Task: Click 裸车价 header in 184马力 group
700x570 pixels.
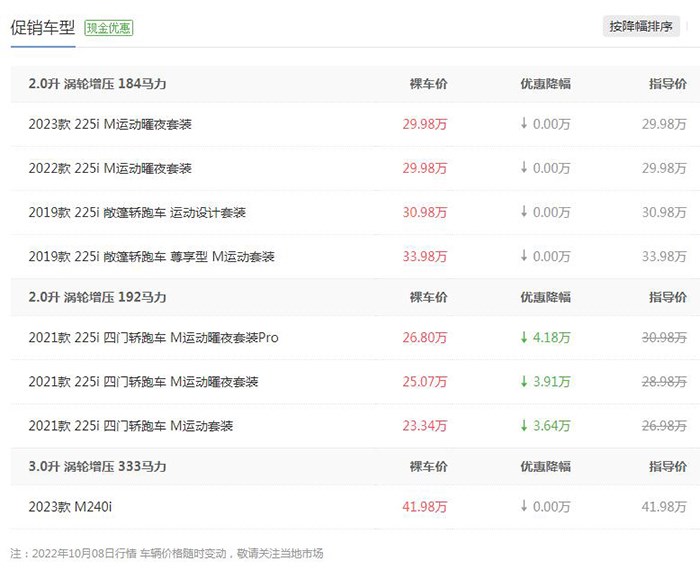Action: 429,83
